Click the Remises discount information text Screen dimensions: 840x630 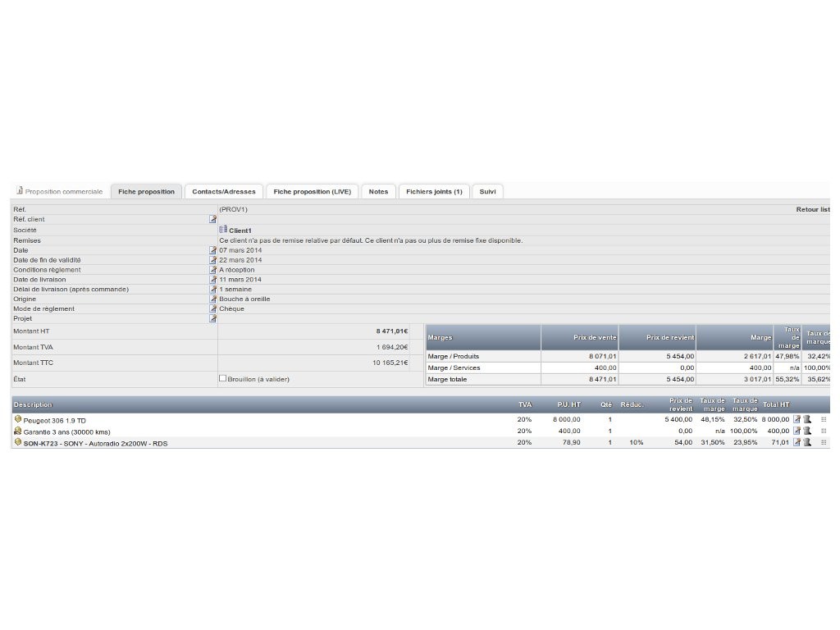point(371,240)
